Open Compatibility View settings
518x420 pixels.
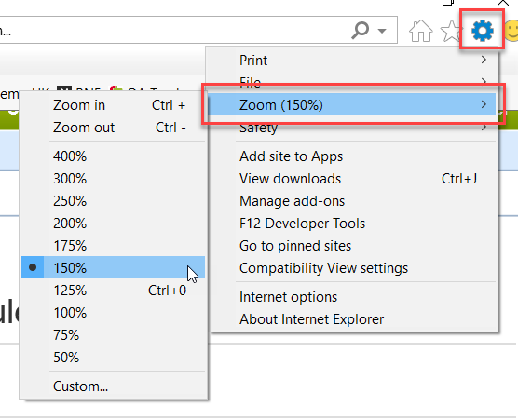coord(351,268)
